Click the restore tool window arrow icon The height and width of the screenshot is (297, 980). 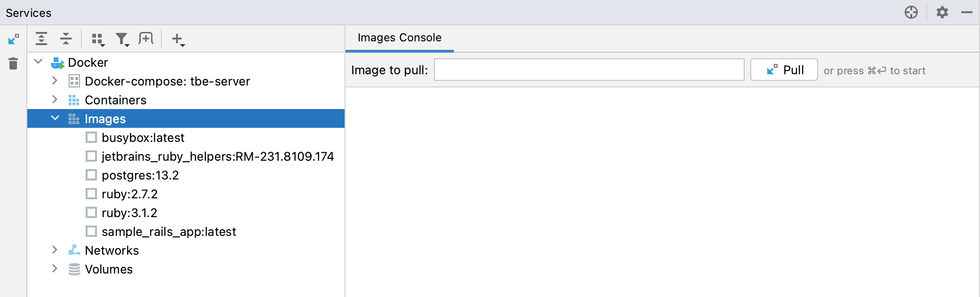[x=13, y=39]
